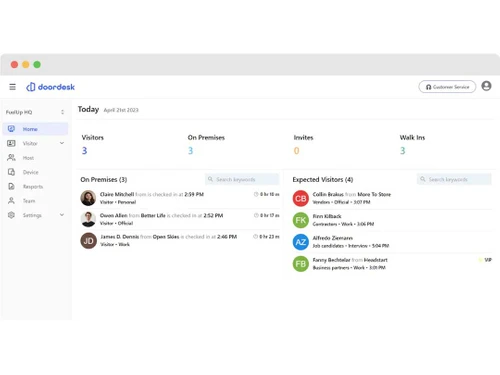The image size is (500, 375).
Task: Click the On Premises search field
Action: [242, 179]
